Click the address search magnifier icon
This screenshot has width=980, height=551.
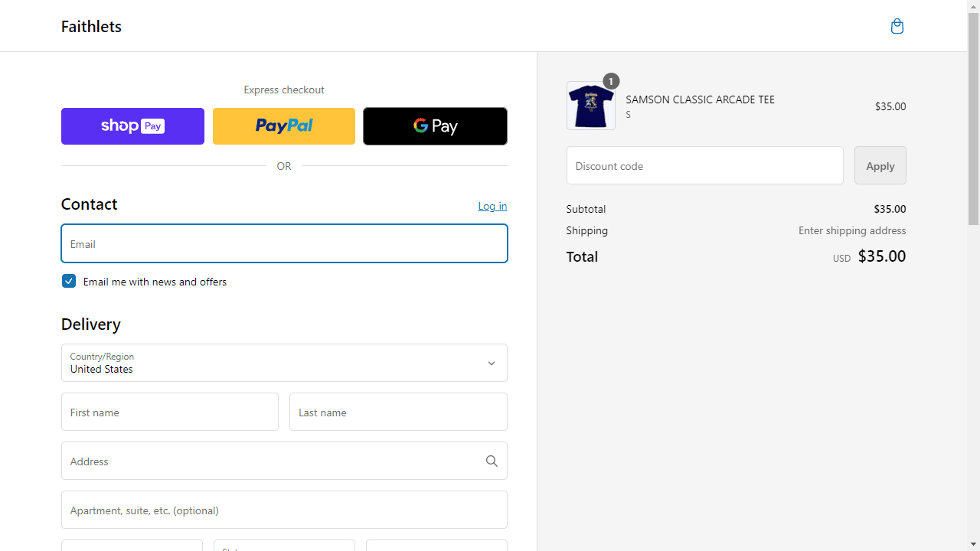[492, 461]
